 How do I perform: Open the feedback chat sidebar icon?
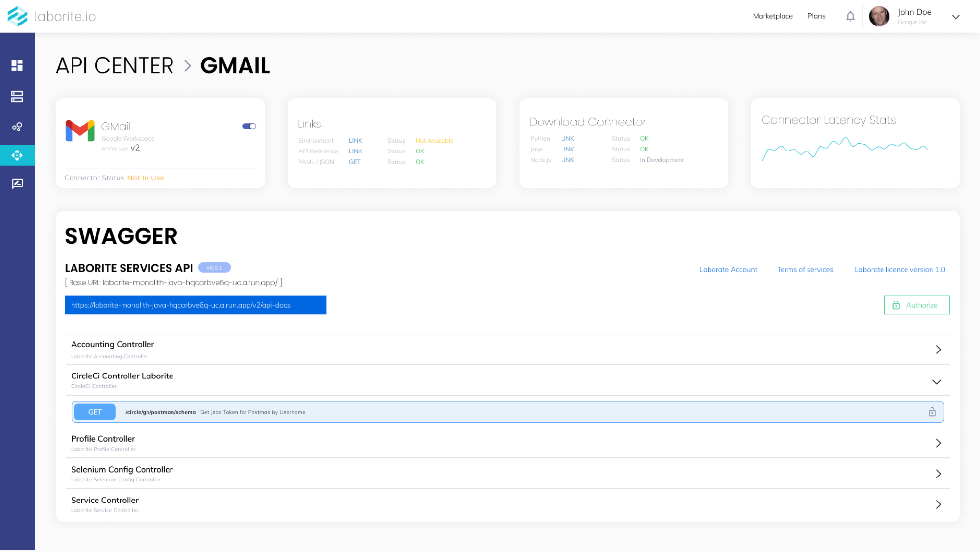17,184
